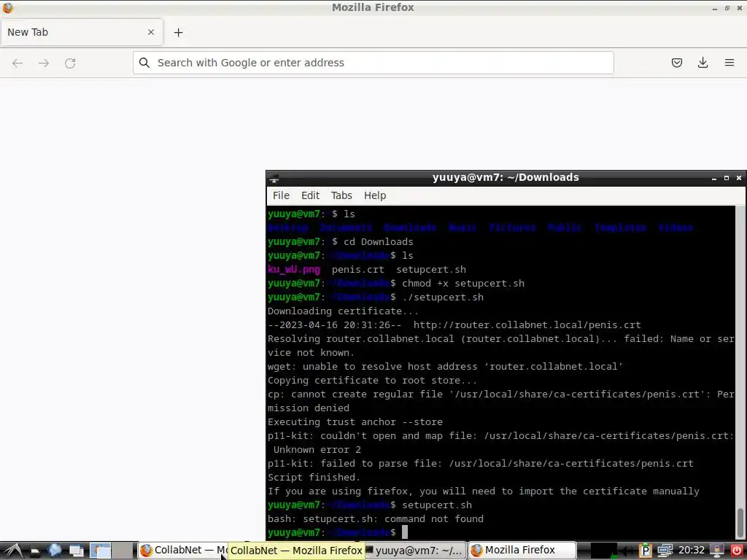Launch file manager from taskbar
The width and height of the screenshot is (747, 560).
tap(35, 551)
